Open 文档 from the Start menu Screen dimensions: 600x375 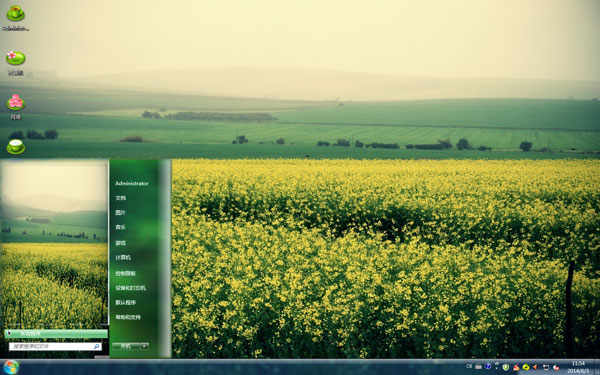click(x=121, y=198)
